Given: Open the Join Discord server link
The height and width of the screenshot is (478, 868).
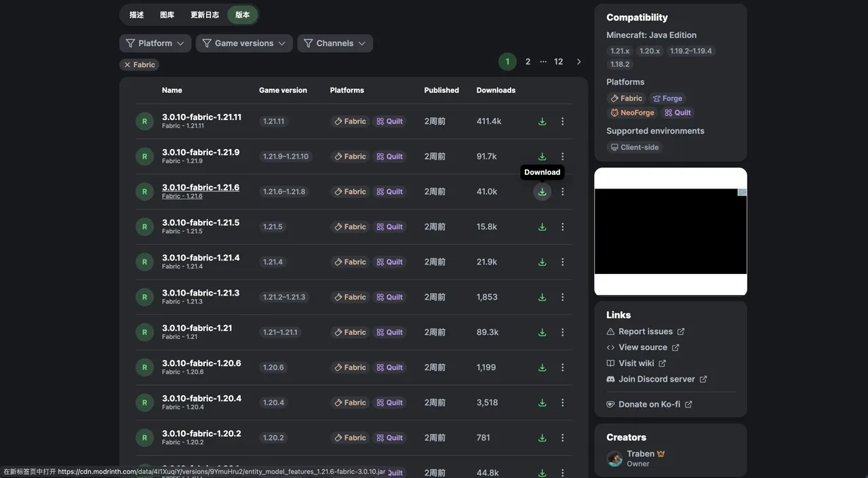Looking at the screenshot, I should 656,379.
